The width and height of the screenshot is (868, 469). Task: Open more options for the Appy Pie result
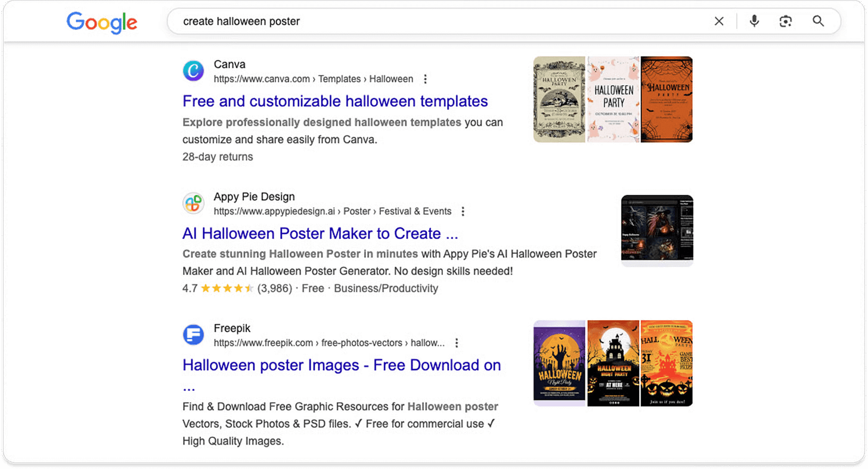point(463,211)
